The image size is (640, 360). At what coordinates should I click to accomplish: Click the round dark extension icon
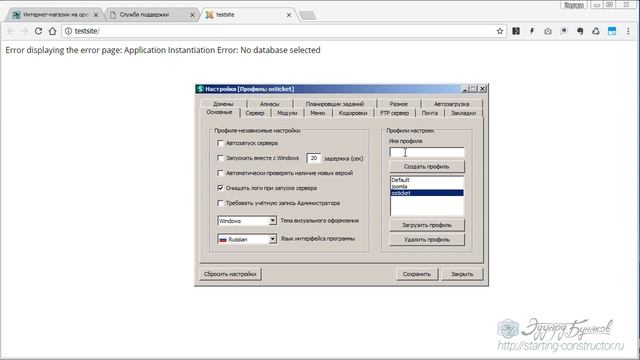pos(564,31)
